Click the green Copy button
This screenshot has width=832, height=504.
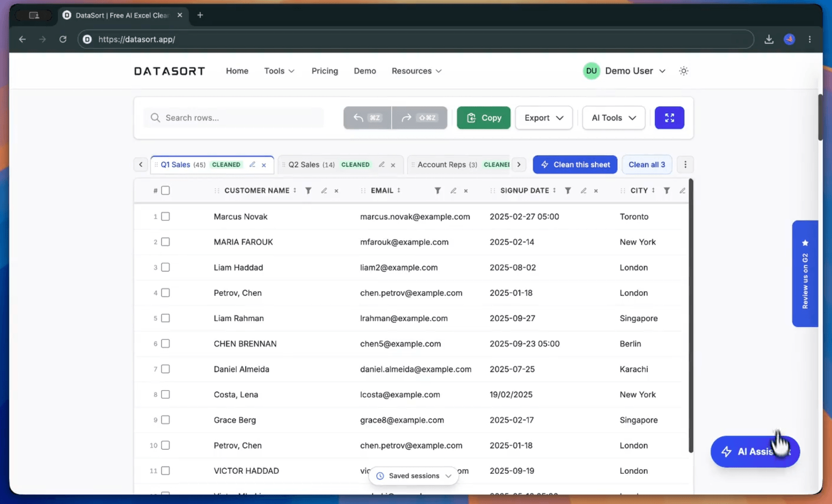[483, 118]
